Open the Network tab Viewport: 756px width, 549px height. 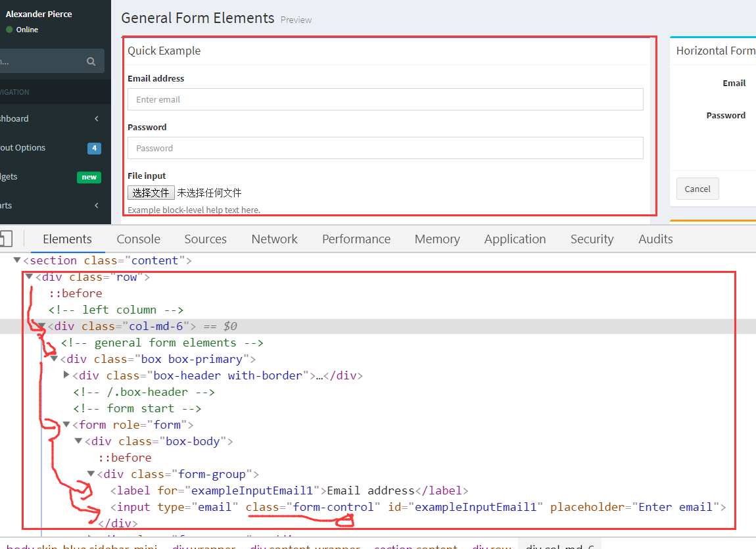click(274, 239)
